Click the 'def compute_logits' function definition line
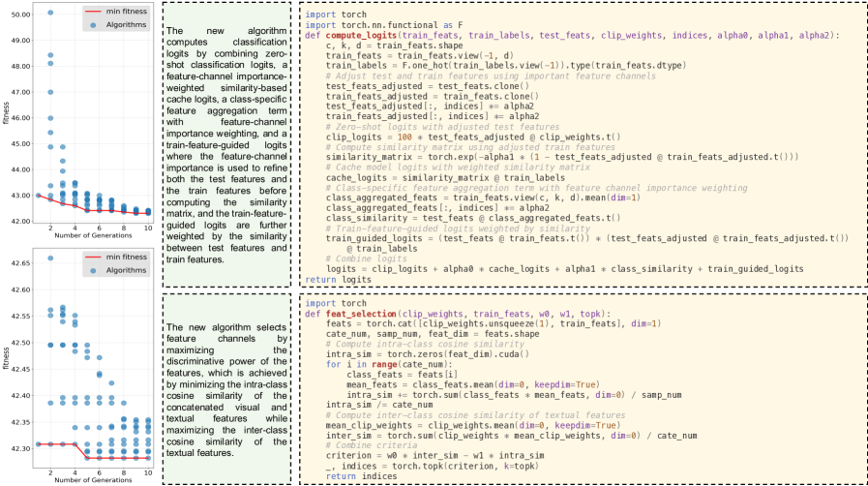 click(572, 36)
